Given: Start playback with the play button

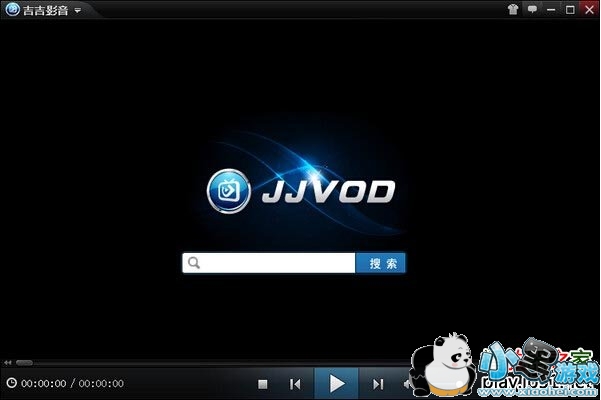Looking at the screenshot, I should pos(337,384).
